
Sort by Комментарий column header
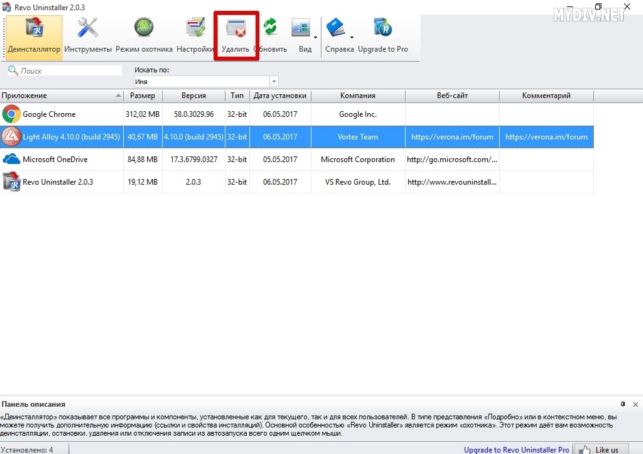(x=546, y=96)
